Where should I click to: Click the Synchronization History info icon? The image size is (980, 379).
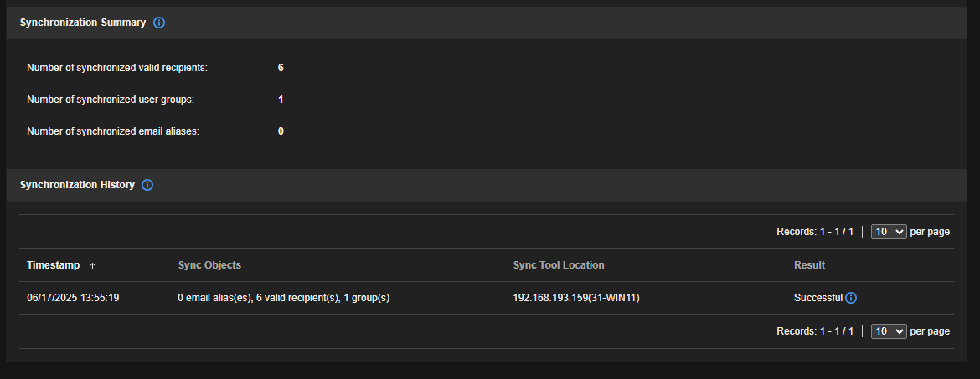pyautogui.click(x=147, y=185)
